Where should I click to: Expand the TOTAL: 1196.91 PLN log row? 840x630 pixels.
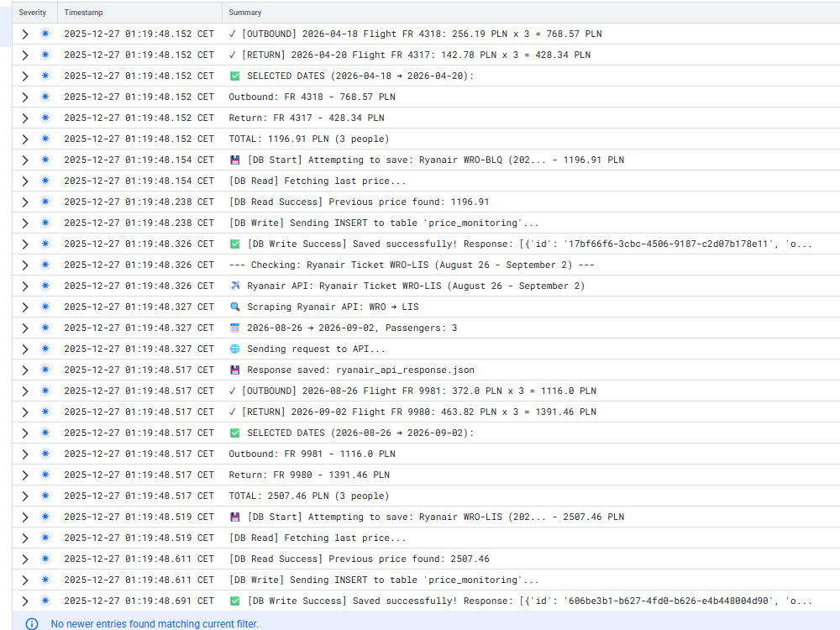pos(24,139)
